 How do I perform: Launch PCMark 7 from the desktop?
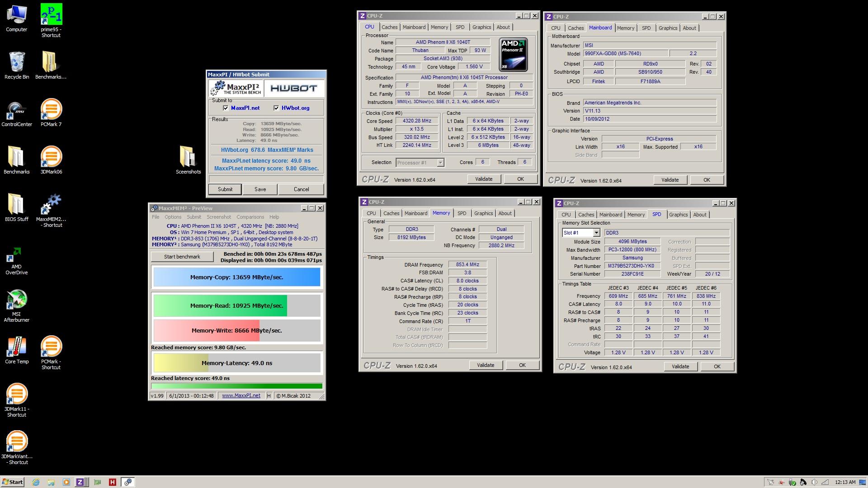click(51, 113)
